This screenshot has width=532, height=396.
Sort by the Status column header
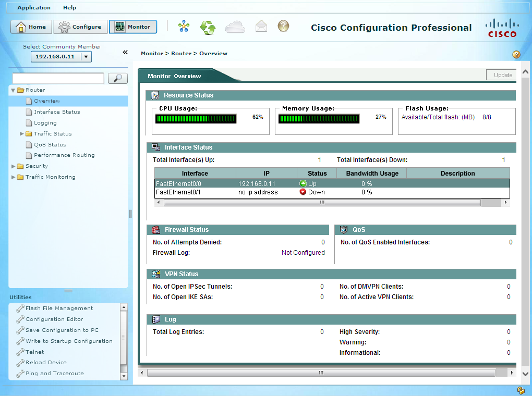317,173
